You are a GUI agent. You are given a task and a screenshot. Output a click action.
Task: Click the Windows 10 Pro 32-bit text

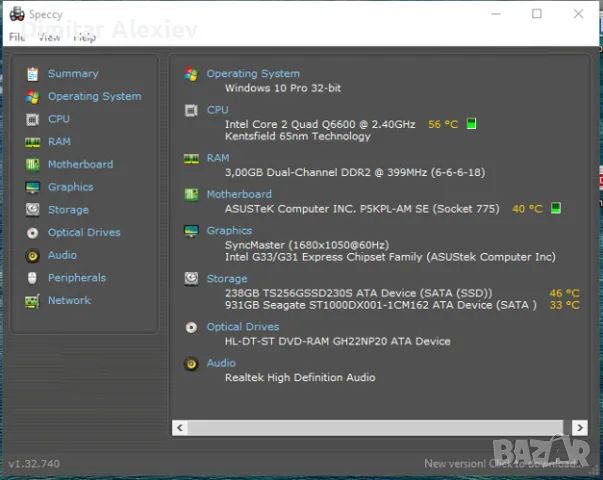click(283, 88)
